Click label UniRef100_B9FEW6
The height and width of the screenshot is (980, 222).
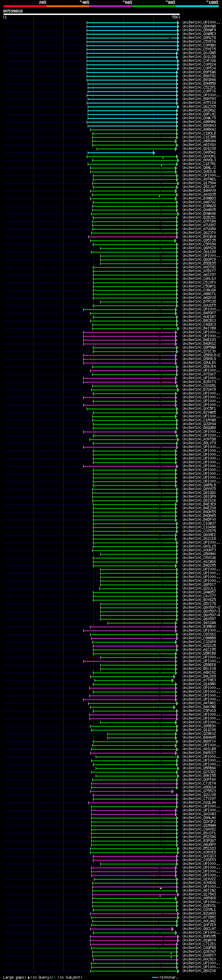point(199,72)
